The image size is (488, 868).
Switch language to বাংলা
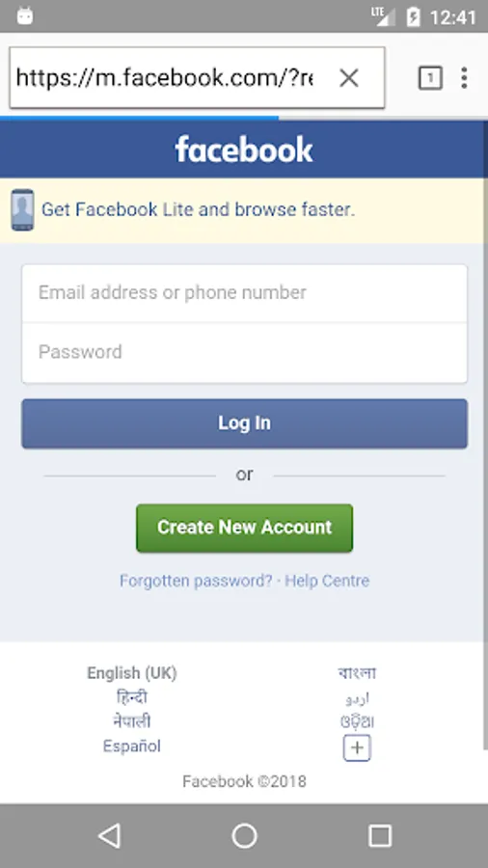tap(357, 673)
